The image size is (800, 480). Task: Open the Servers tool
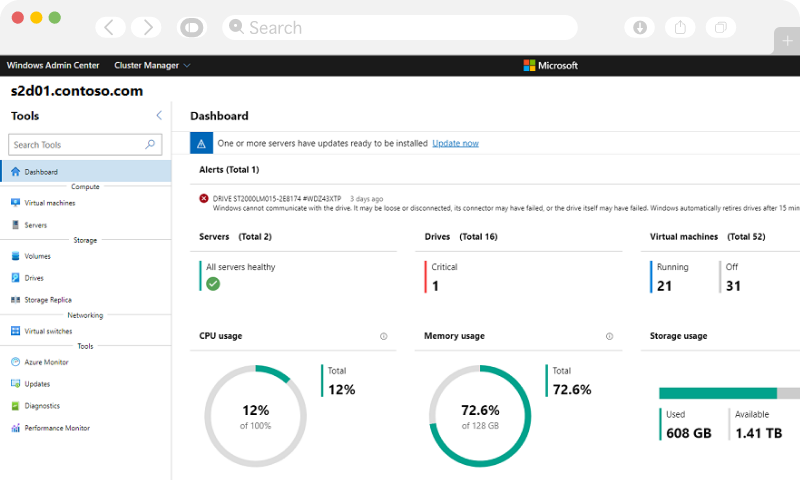(x=36, y=225)
